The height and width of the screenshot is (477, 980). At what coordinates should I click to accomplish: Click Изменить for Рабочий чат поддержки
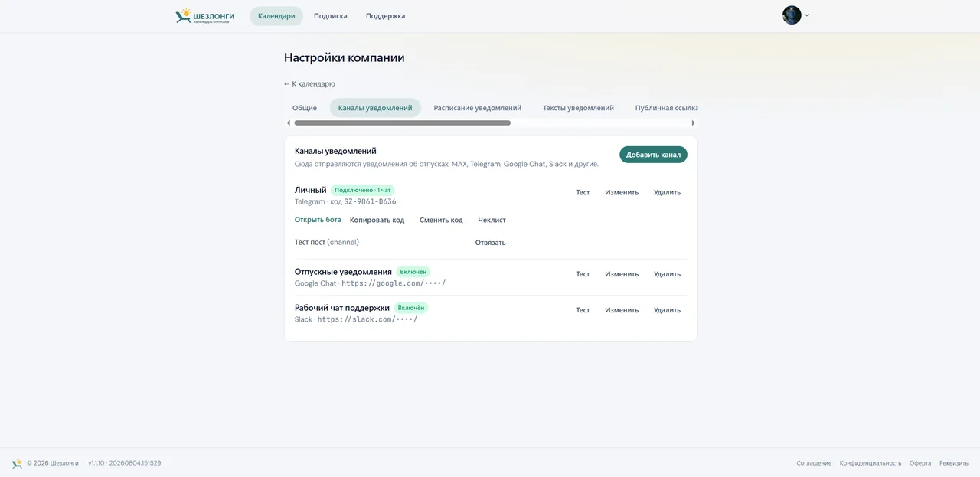pos(622,310)
